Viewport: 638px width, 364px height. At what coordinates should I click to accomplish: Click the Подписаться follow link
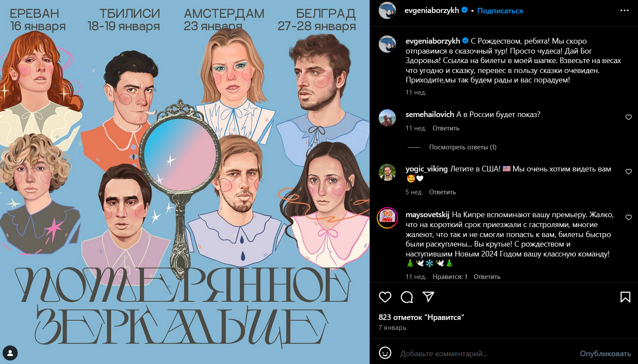coord(500,11)
